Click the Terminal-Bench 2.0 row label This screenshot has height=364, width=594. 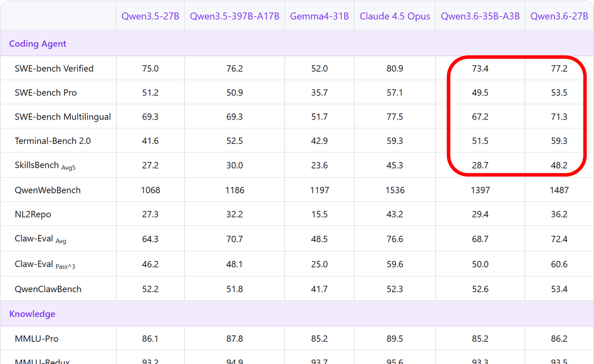52,141
